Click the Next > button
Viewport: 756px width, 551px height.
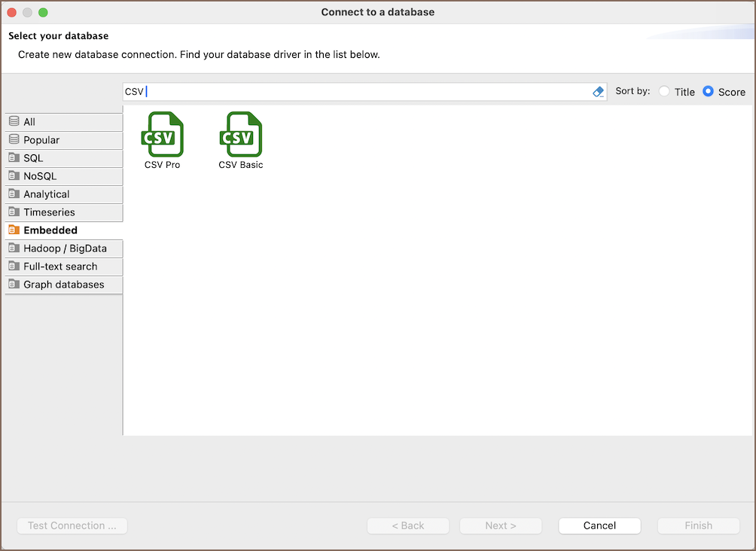(501, 525)
